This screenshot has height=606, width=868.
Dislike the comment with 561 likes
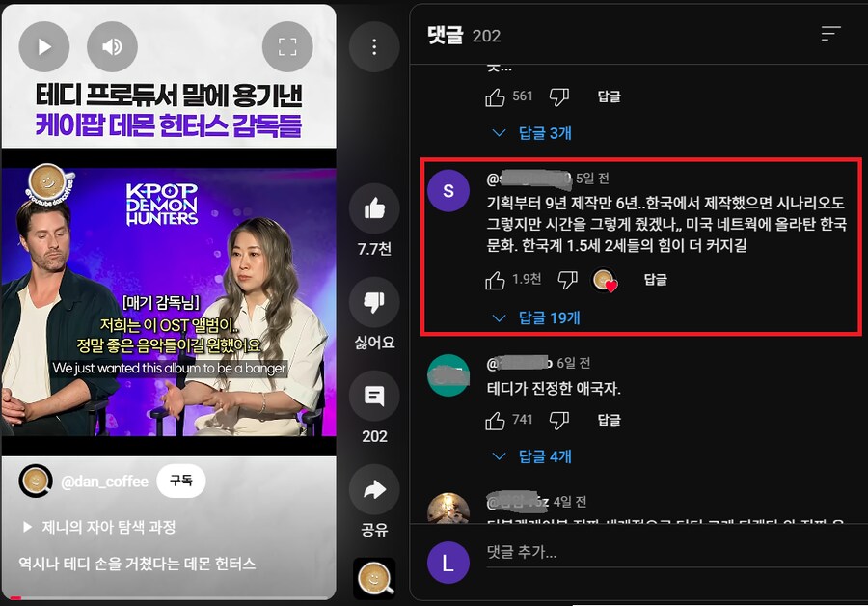click(x=559, y=96)
